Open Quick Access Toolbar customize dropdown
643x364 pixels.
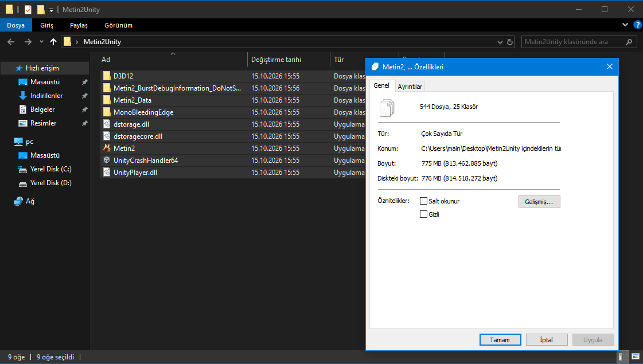pyautogui.click(x=51, y=10)
